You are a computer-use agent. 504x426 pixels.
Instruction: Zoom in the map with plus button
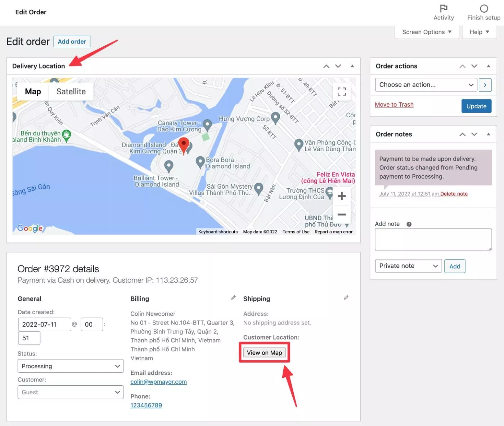coord(342,196)
